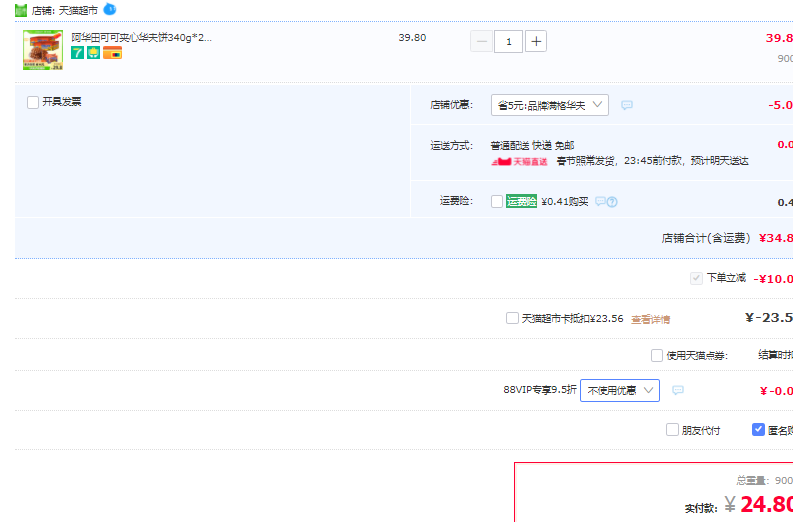
Task: Click the question mark help icon for 运费险
Action: pos(612,202)
